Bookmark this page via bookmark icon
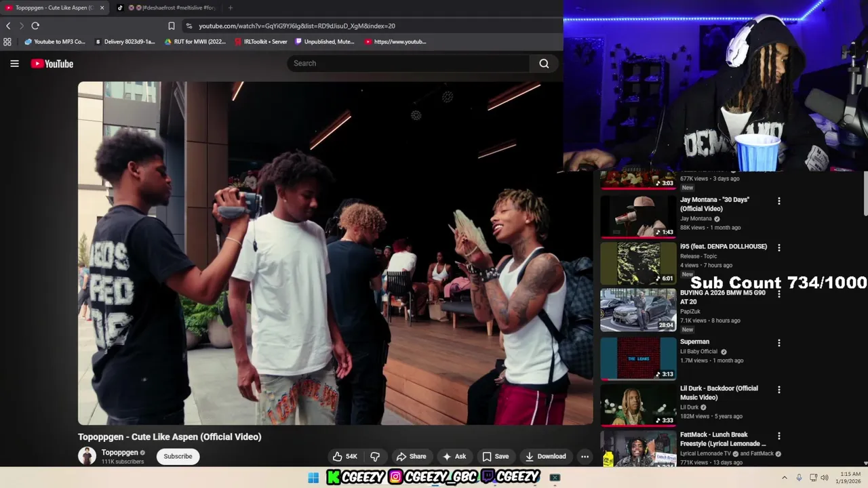Image resolution: width=868 pixels, height=488 pixels. coord(172,26)
